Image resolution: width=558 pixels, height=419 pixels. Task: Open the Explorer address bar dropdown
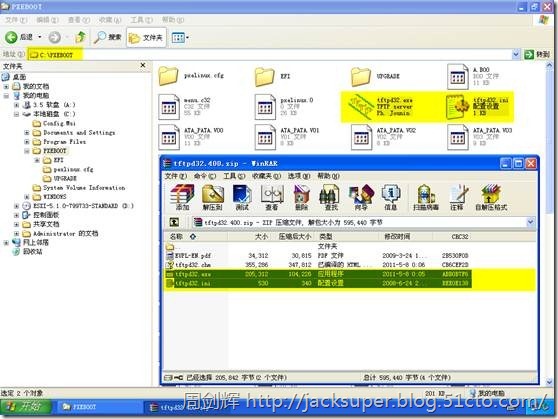pyautogui.click(x=516, y=54)
